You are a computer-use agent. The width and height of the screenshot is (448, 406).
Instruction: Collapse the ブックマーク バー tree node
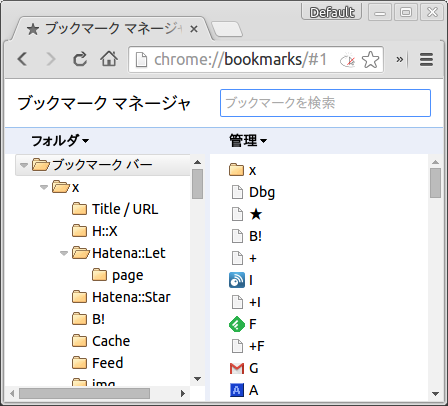(24, 165)
